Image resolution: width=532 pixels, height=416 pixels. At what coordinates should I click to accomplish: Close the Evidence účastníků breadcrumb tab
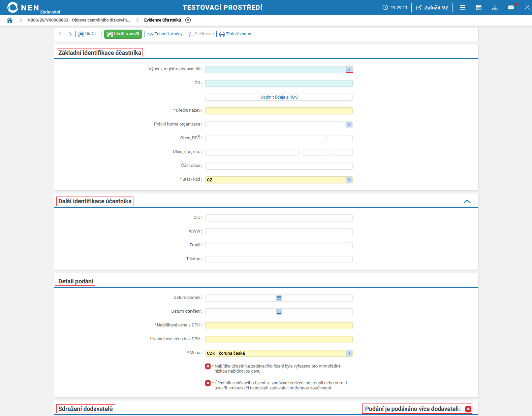click(x=188, y=20)
